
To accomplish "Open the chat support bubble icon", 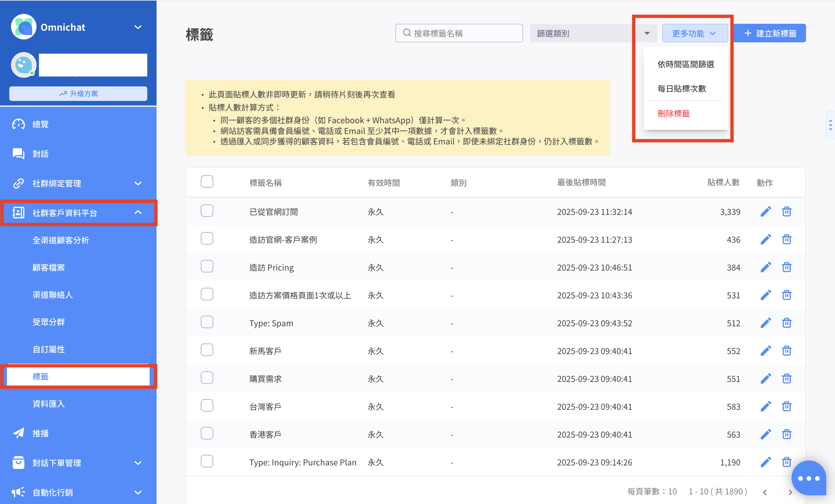I will point(808,478).
